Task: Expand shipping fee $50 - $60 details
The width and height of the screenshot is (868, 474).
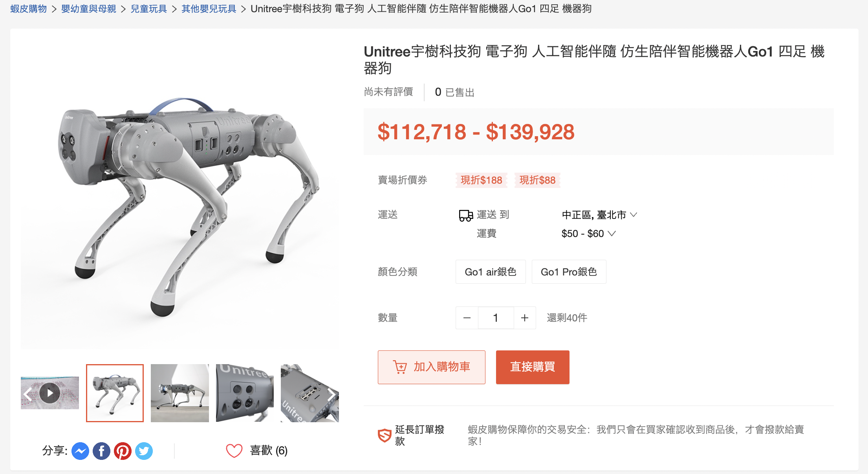Action: 588,233
